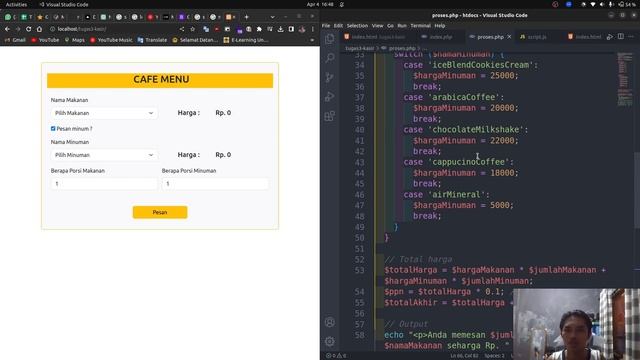Focus the Berapa Porsi Makanan field
640x360 pixels.
[x=104, y=184]
